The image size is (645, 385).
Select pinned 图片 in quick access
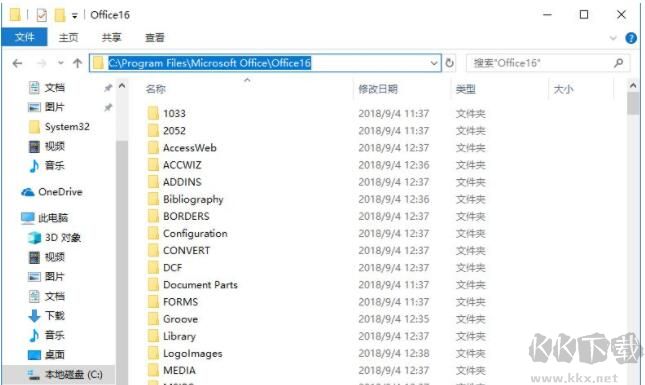coord(54,107)
